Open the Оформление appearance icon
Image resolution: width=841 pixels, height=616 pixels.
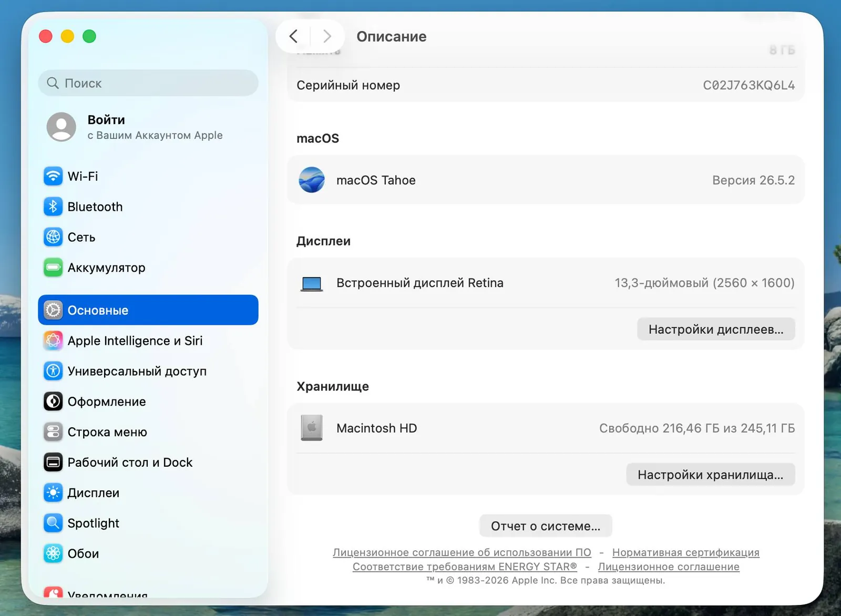[x=53, y=402]
